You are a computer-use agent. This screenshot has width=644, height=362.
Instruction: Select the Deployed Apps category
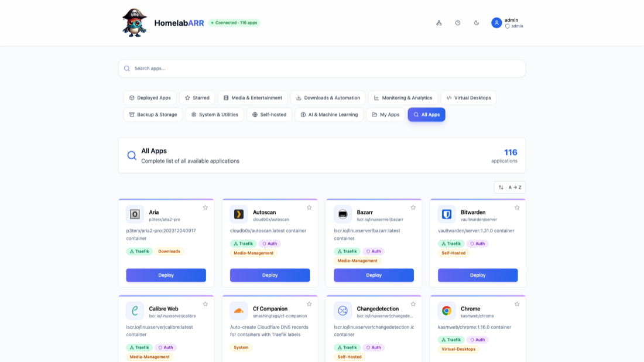pyautogui.click(x=150, y=98)
